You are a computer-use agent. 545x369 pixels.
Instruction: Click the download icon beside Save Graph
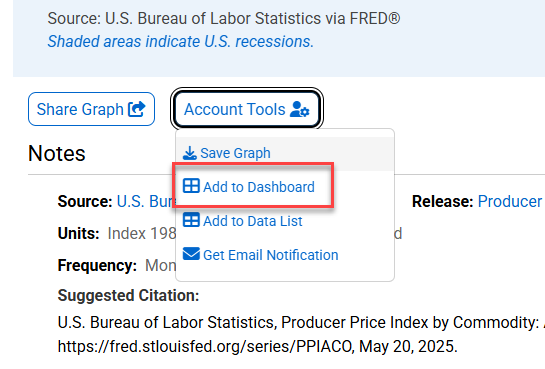tap(190, 153)
